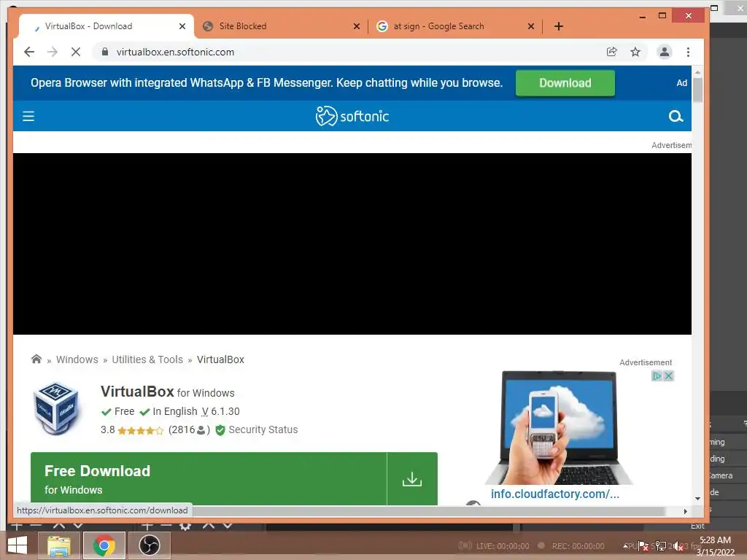
Task: View site security lock info
Action: [105, 52]
